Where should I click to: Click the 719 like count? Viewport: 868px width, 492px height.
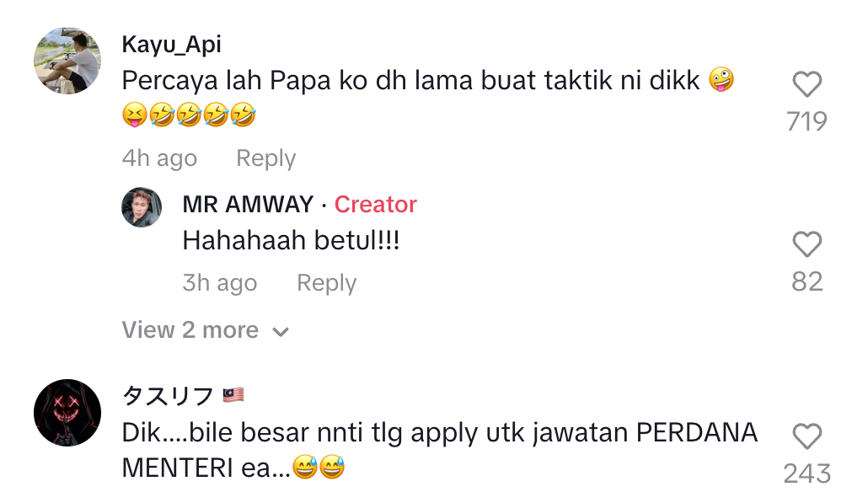[807, 122]
